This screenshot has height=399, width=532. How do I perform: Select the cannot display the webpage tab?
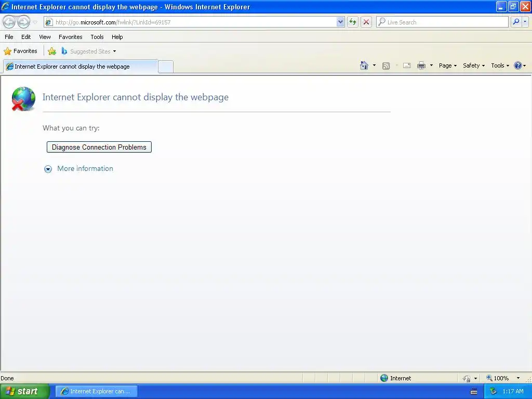click(x=81, y=66)
